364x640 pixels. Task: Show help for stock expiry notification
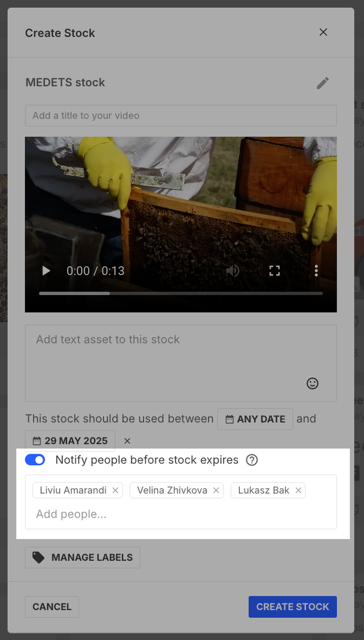252,460
